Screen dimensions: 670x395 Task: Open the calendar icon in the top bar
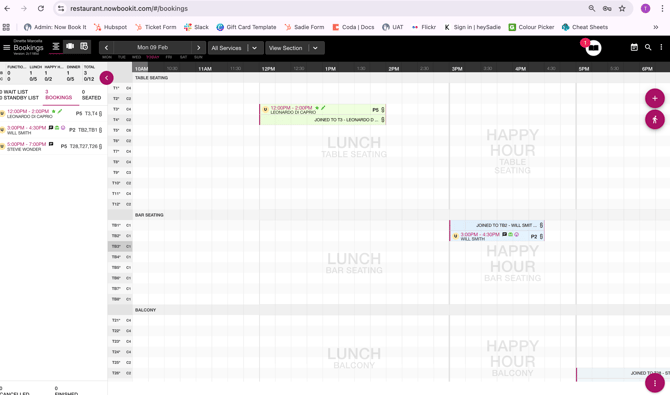click(x=634, y=47)
